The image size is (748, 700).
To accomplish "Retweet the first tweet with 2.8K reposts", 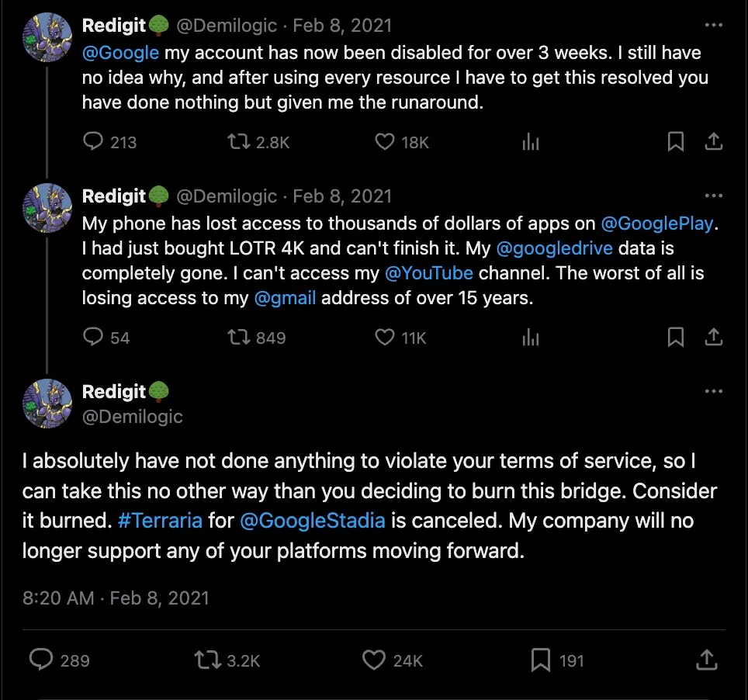I will click(x=235, y=141).
